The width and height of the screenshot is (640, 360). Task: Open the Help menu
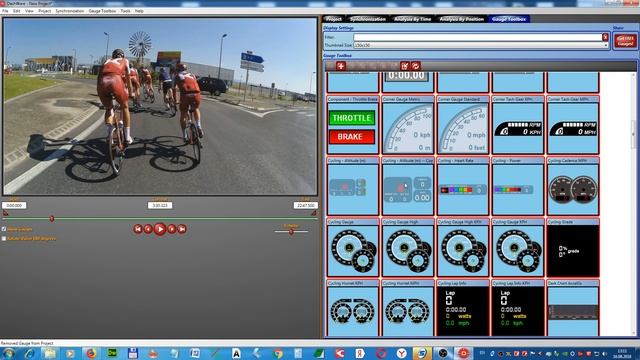tap(139, 11)
